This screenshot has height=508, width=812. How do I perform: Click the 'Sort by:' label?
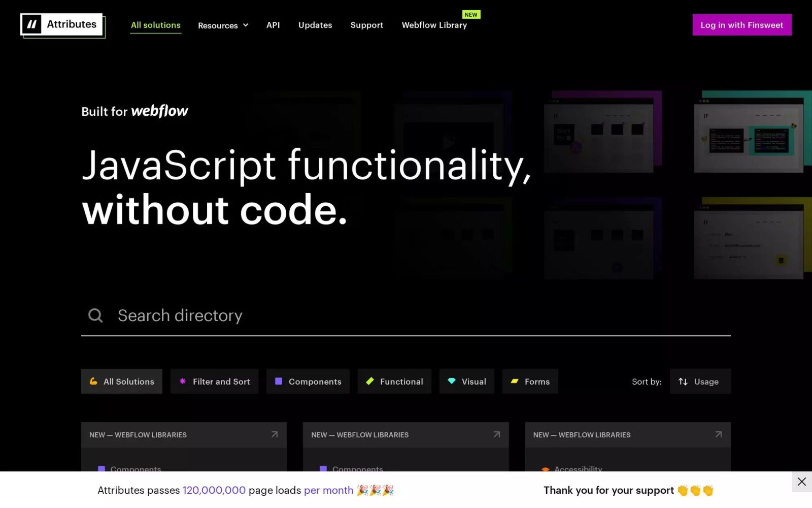point(647,382)
